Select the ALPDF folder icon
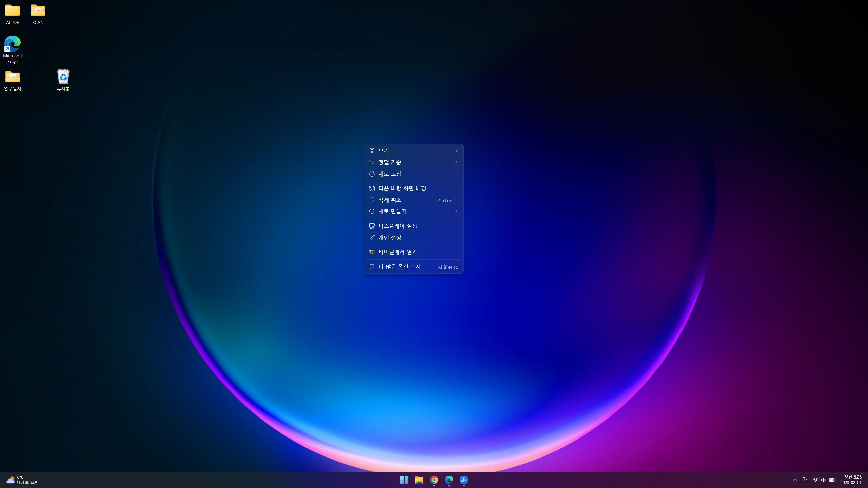 (x=13, y=11)
